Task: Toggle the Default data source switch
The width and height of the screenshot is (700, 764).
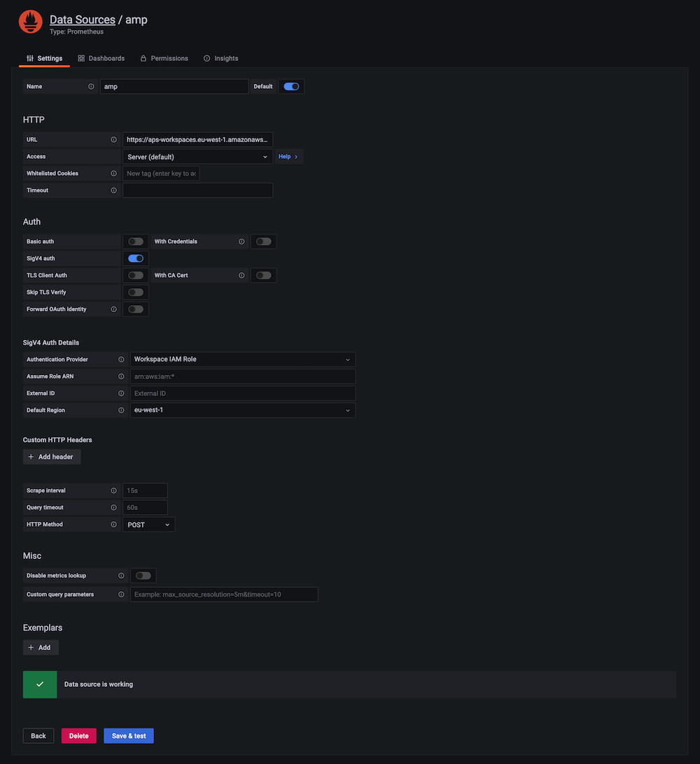Action: 291,86
